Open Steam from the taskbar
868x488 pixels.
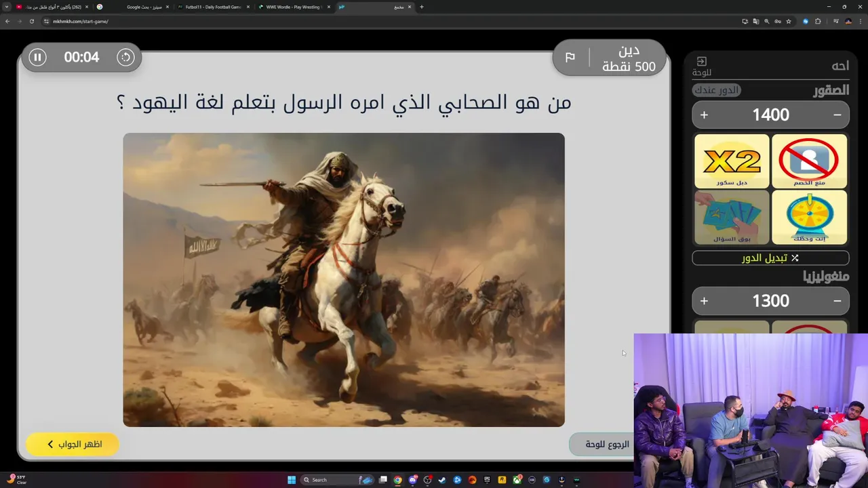pos(442,480)
